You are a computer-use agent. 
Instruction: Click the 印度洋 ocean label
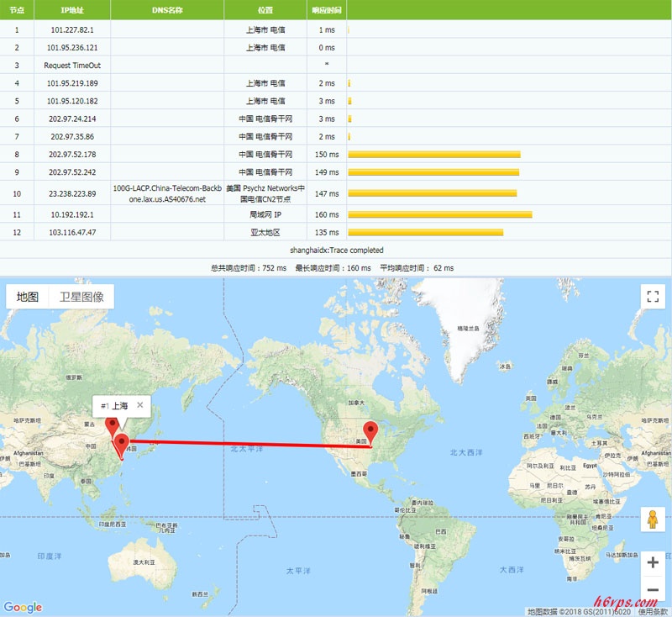coord(50,556)
